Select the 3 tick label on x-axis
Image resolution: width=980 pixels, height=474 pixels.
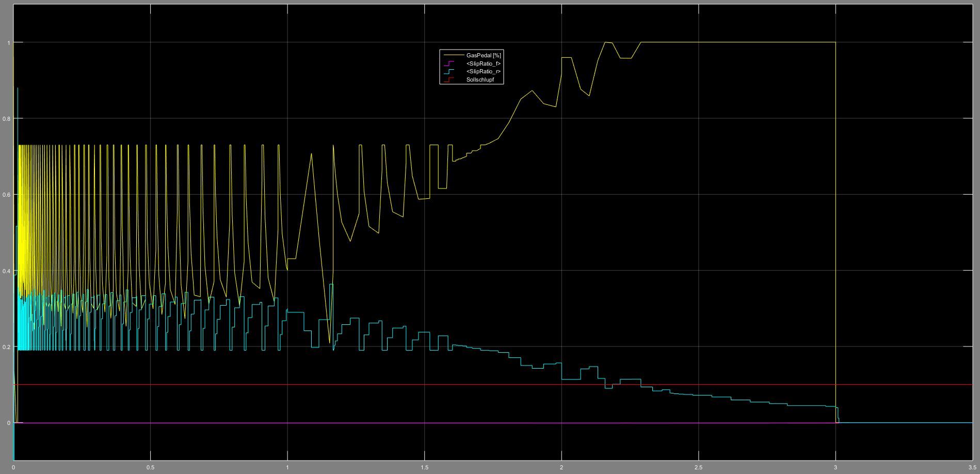coord(836,467)
